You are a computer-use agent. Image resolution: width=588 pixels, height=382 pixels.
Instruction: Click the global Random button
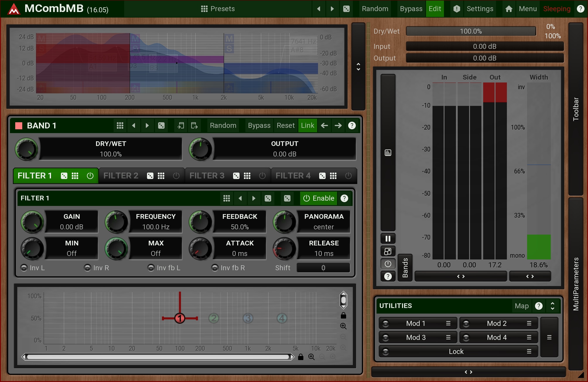tap(375, 9)
